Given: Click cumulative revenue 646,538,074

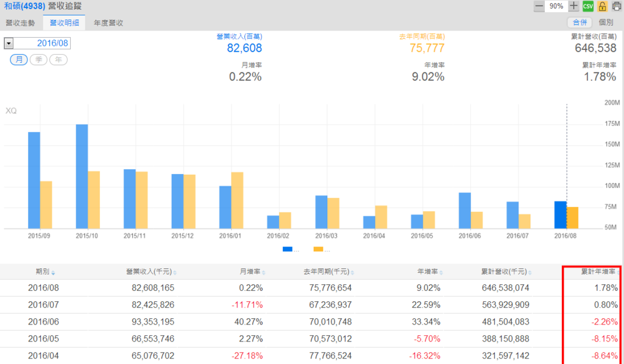Looking at the screenshot, I should tap(505, 288).
